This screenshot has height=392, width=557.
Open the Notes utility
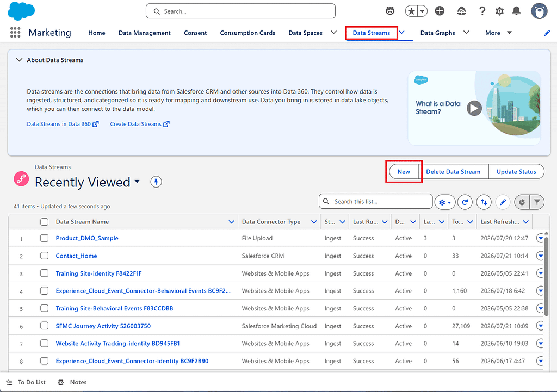72,382
